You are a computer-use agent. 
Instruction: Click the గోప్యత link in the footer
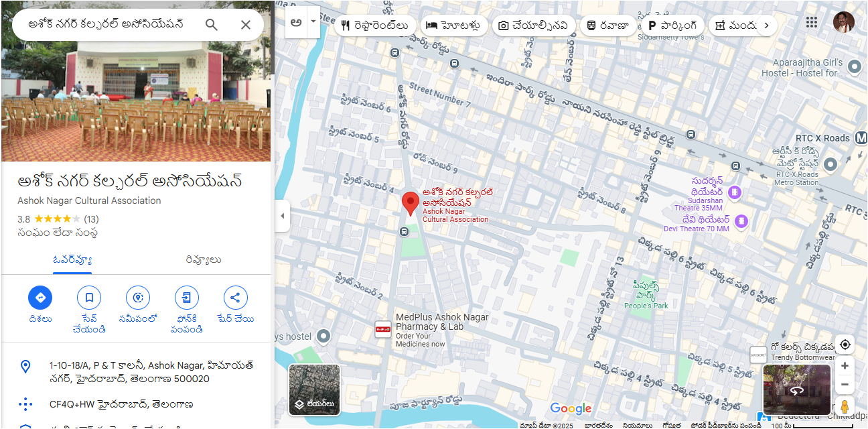672,425
